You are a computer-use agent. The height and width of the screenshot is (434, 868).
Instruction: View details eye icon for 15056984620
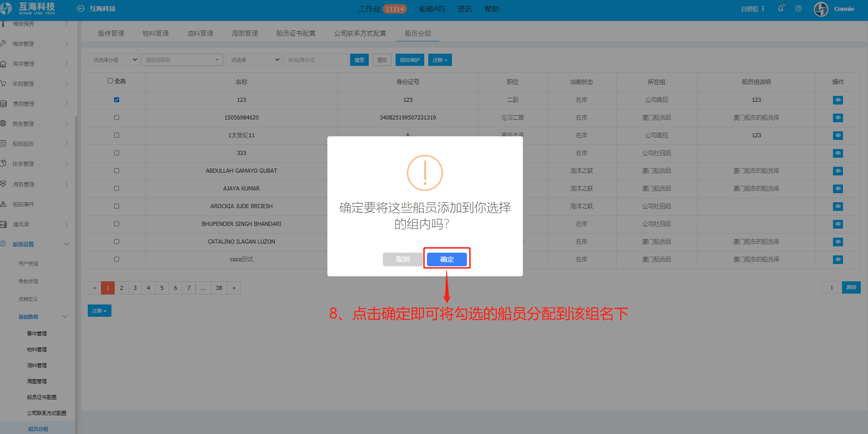click(x=838, y=118)
